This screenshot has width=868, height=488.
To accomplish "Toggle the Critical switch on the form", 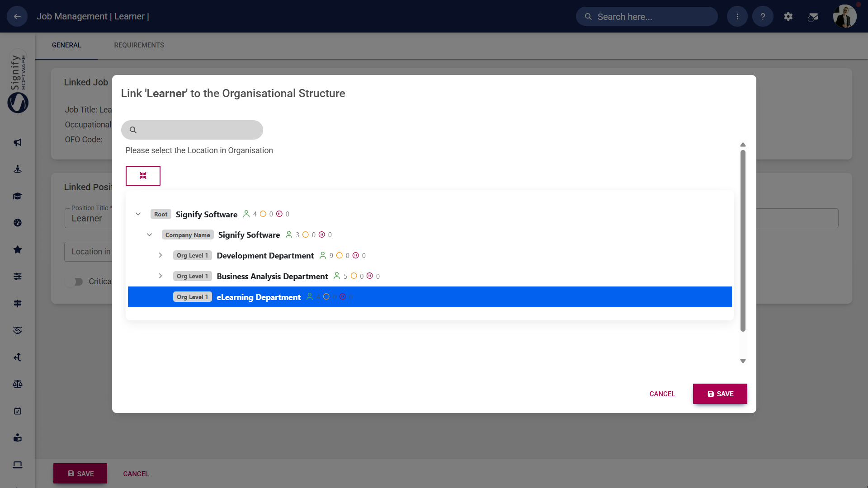I will [x=77, y=282].
